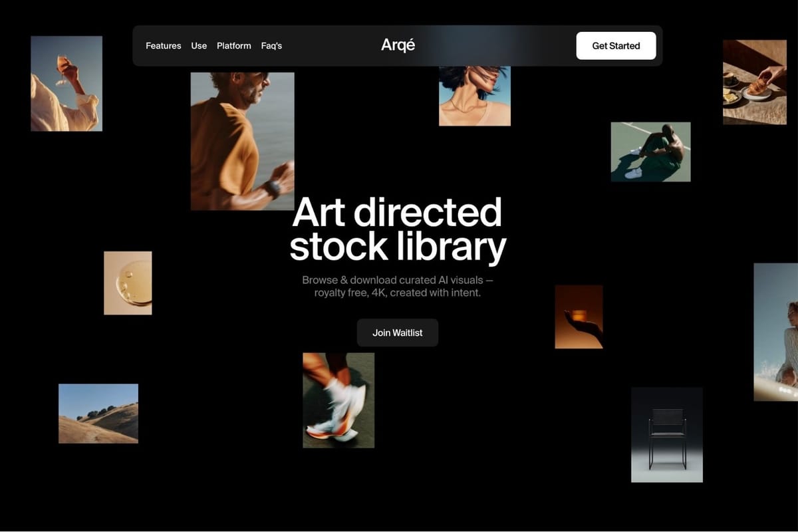Image resolution: width=798 pixels, height=532 pixels.
Task: Open the raised wine glass photo
Action: (x=66, y=84)
